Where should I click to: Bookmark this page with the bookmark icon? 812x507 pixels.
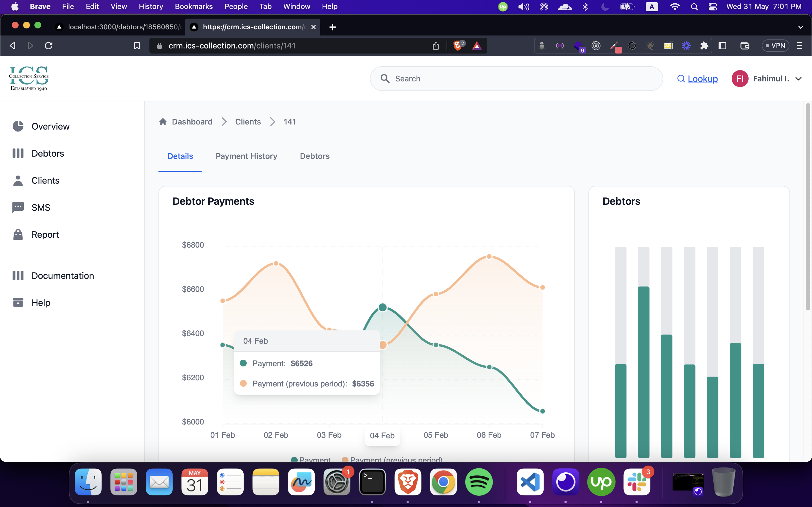pos(137,46)
